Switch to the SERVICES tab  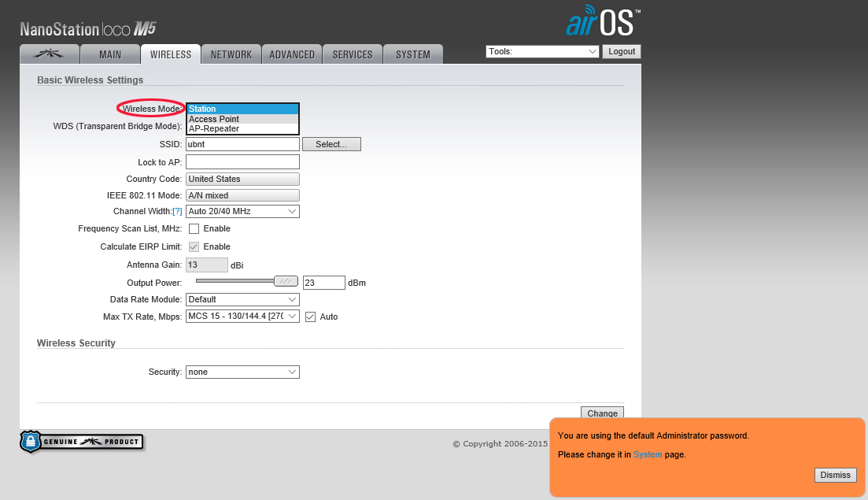pos(352,54)
